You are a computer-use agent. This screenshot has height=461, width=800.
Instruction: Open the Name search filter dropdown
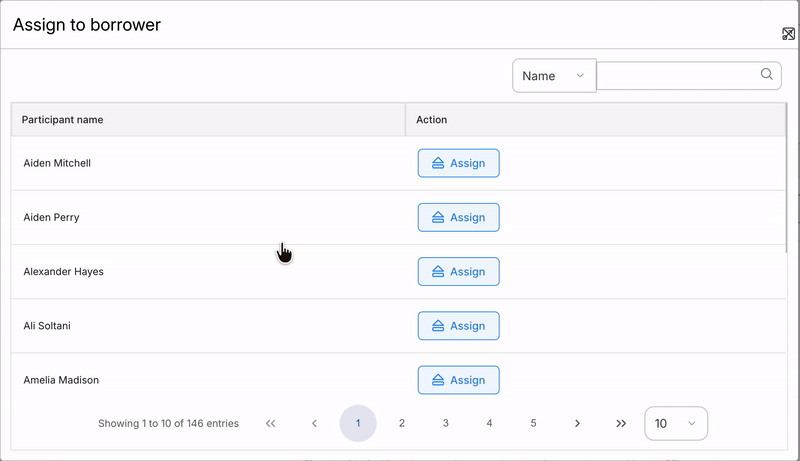(554, 76)
